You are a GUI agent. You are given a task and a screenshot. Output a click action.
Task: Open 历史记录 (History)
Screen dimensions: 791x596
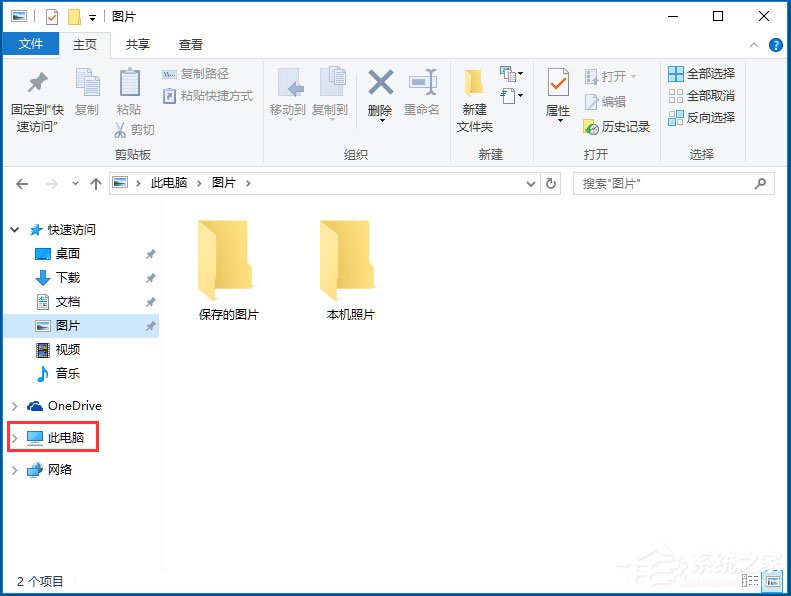616,126
